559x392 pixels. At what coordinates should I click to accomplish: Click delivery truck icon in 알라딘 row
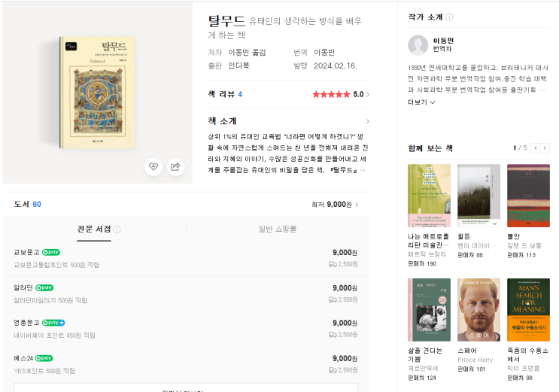coord(333,299)
